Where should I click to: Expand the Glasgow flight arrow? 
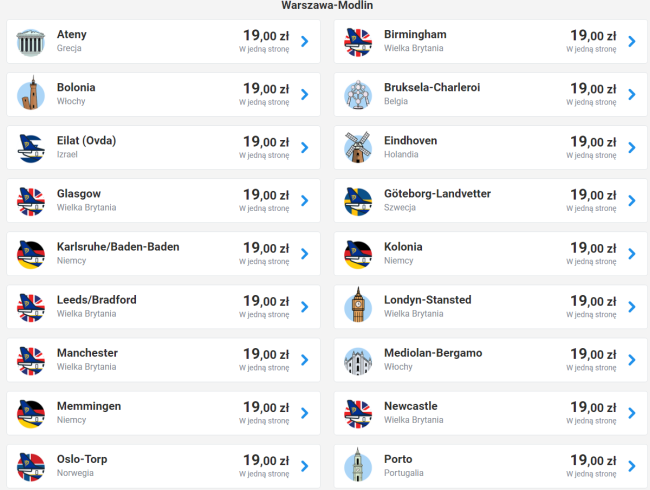tap(304, 201)
